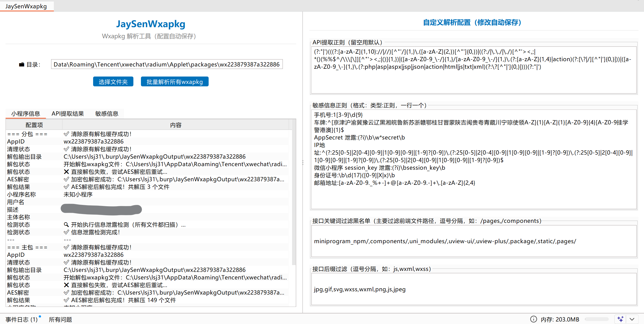Click the memory info circle icon
644x324 pixels.
[534, 319]
